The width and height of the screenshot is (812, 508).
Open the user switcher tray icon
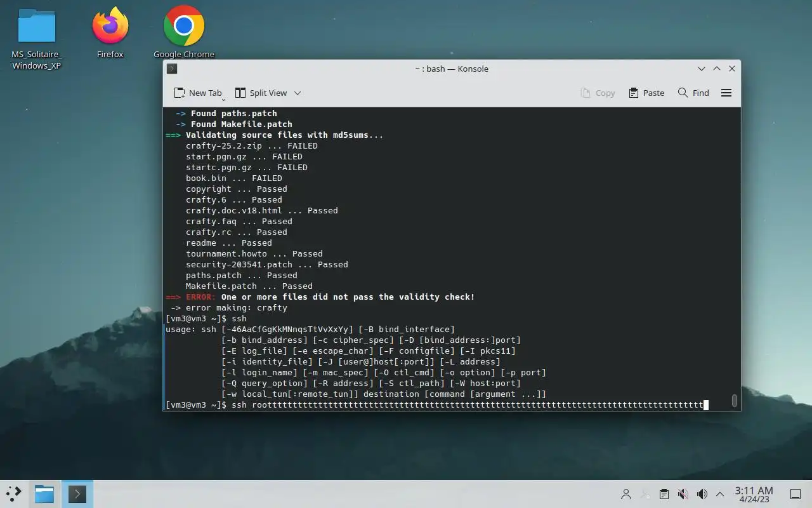pyautogui.click(x=626, y=494)
